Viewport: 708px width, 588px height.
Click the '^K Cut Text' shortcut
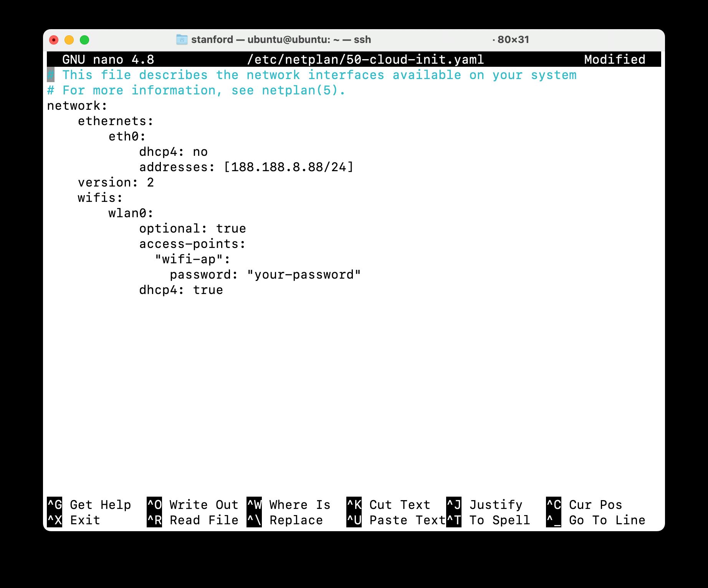[x=389, y=504]
